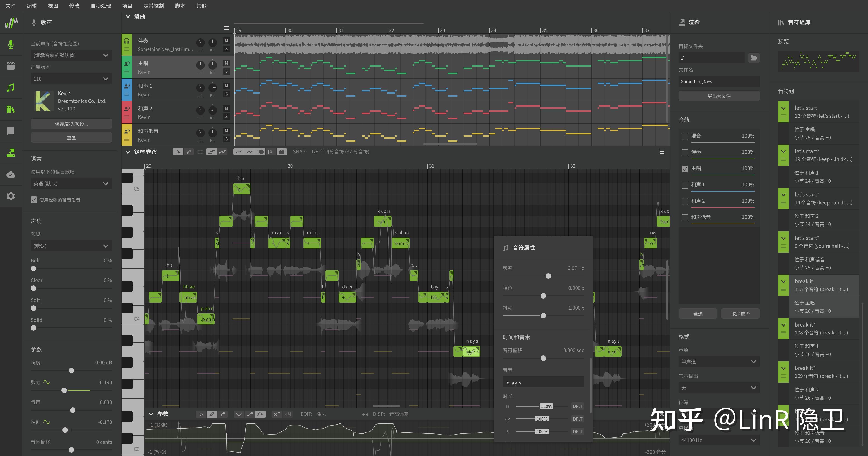Click the 保存/载入预设 button in the voice panel
The width and height of the screenshot is (868, 456).
71,124
